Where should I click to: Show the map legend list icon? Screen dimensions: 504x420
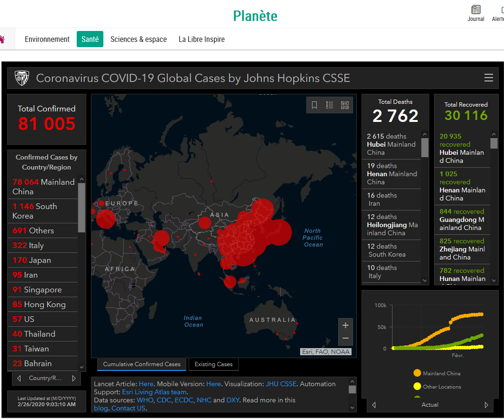coord(330,105)
